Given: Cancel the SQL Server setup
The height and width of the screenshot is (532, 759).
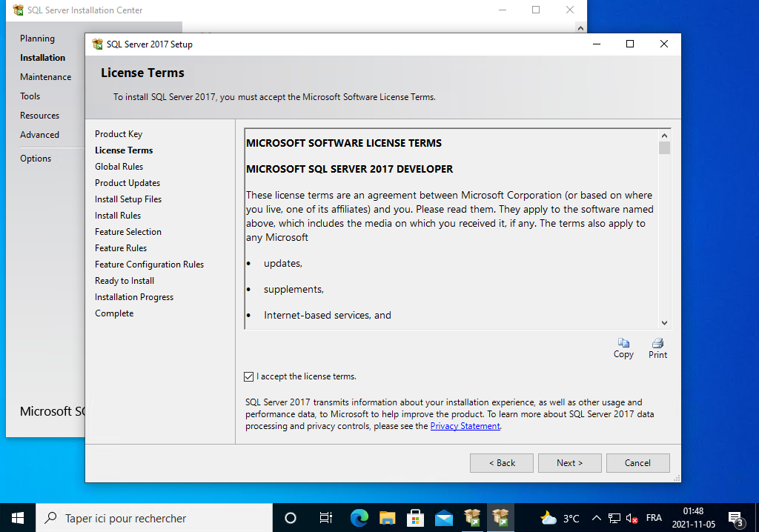Looking at the screenshot, I should (637, 463).
